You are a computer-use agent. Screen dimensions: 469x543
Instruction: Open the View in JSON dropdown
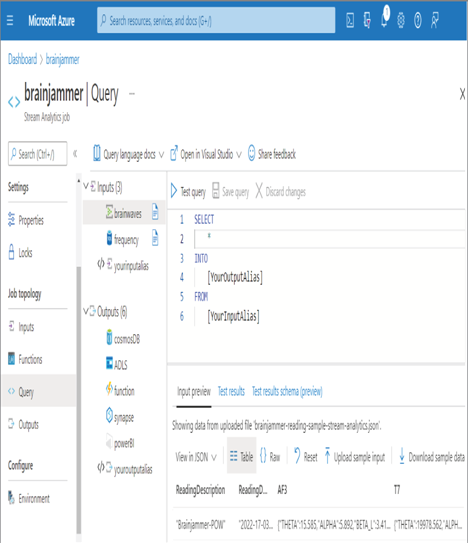[x=196, y=457]
